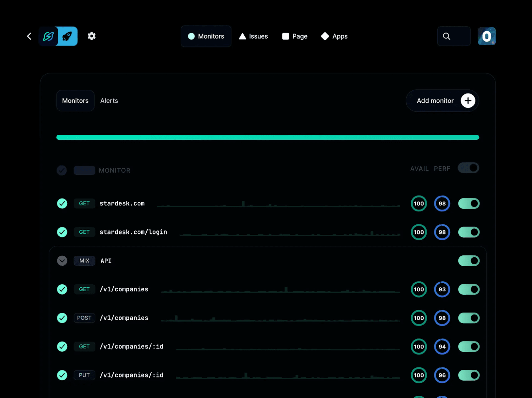Disable the stardesk.com/login monitor toggle
The width and height of the screenshot is (532, 398).
468,232
